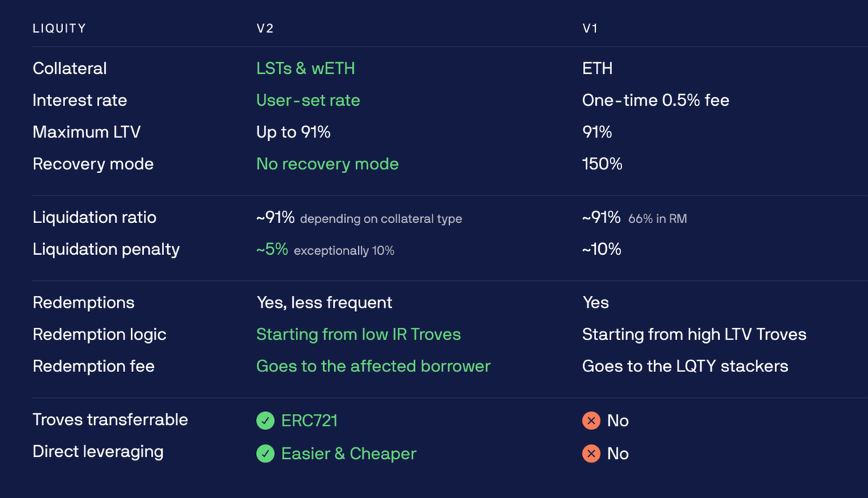
Task: Click the green ERC721 label
Action: point(310,421)
